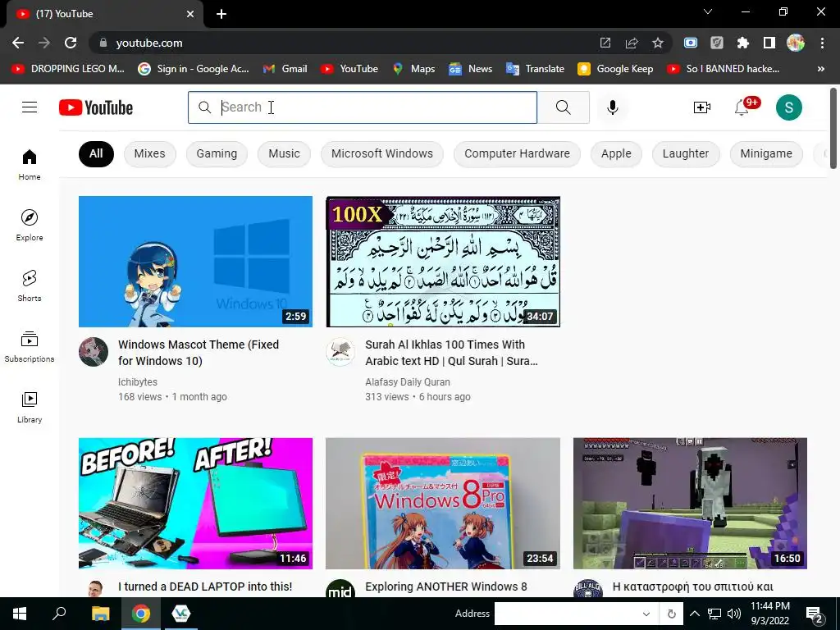Select the Gaming filter chip
This screenshot has height=630, width=840.
[217, 153]
